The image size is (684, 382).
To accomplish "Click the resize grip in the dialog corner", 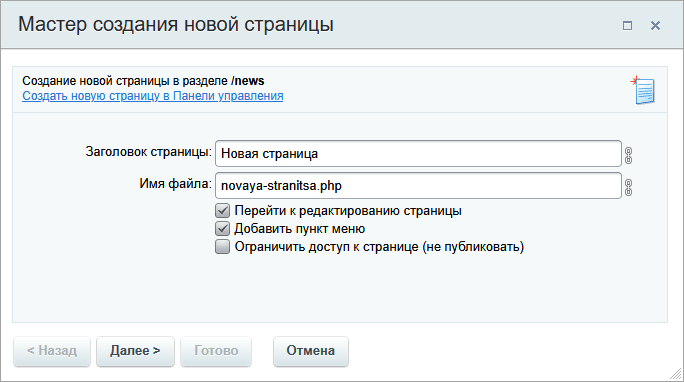I will [x=676, y=374].
